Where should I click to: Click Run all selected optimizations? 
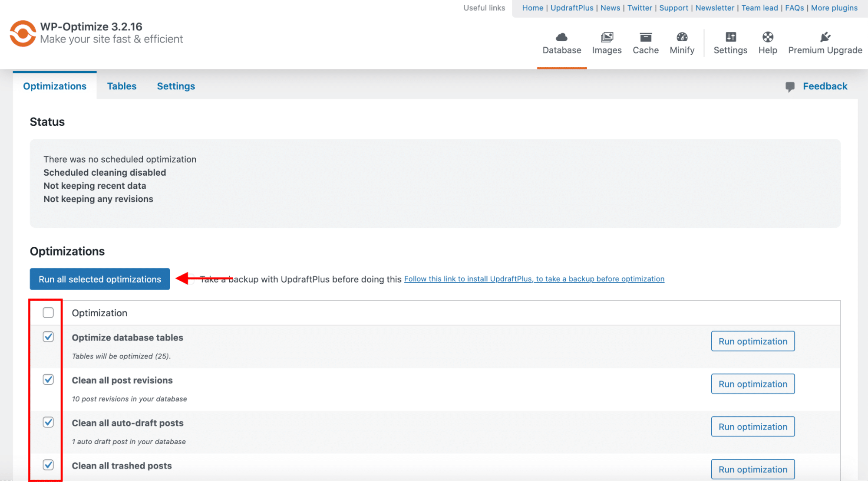point(99,279)
